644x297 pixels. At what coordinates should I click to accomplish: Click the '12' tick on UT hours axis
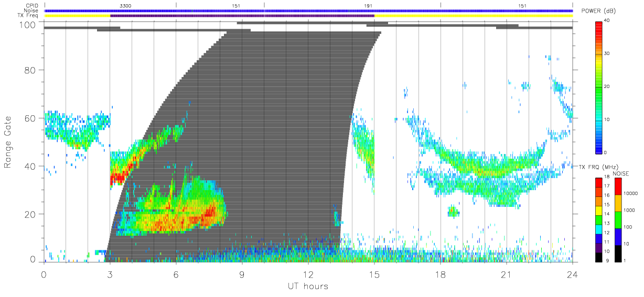(x=308, y=274)
